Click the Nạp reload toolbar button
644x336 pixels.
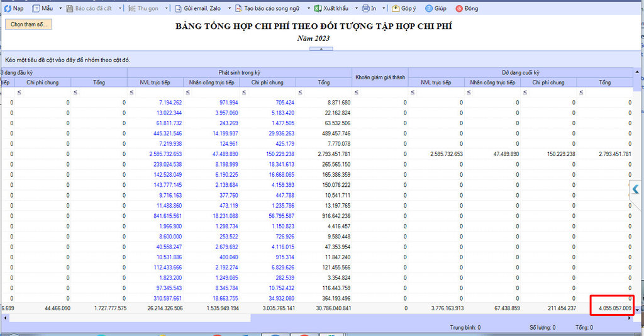14,8
